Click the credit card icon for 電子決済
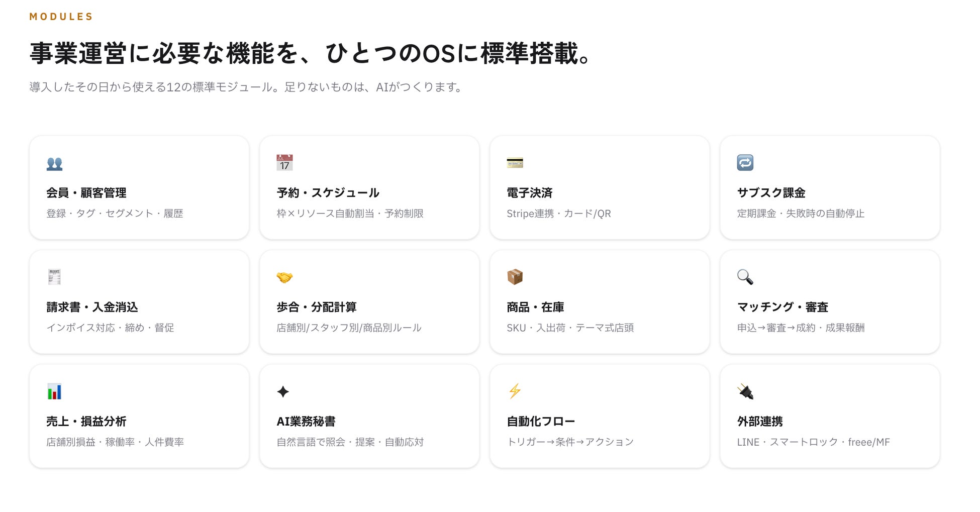The image size is (980, 512). pyautogui.click(x=515, y=163)
